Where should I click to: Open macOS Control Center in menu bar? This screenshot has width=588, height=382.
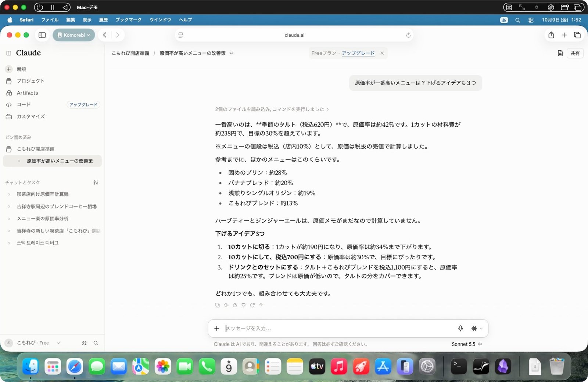pos(531,20)
